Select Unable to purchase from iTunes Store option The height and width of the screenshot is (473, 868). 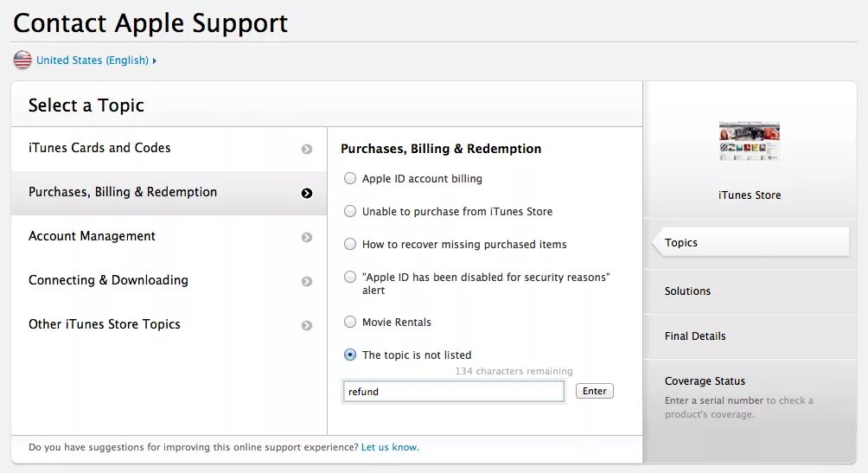click(350, 211)
